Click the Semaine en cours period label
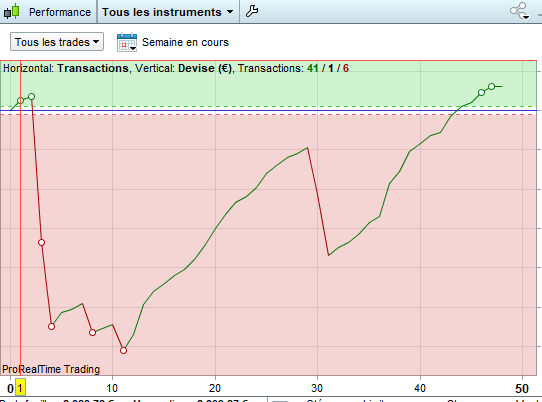 pos(186,42)
